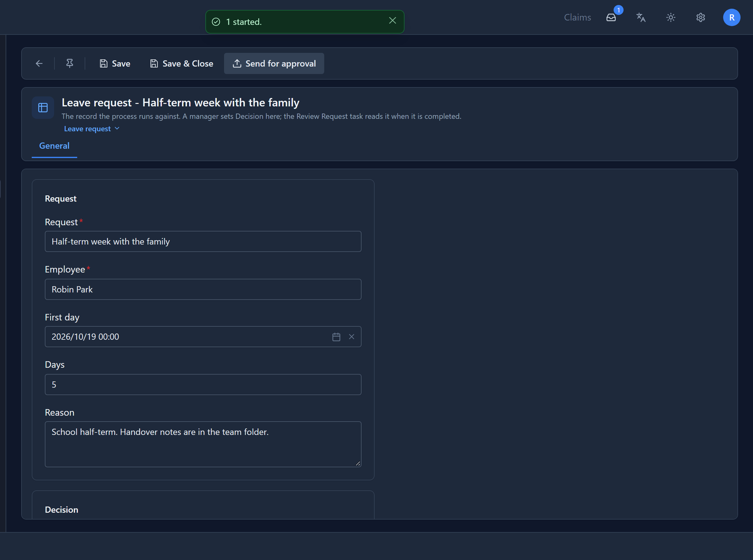Open the language translation icon
Image resolution: width=753 pixels, height=560 pixels.
click(641, 17)
